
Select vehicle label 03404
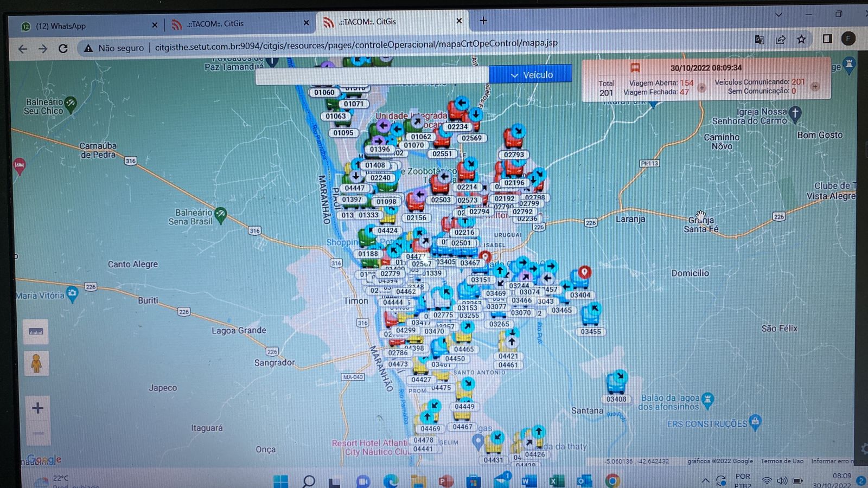pyautogui.click(x=580, y=296)
